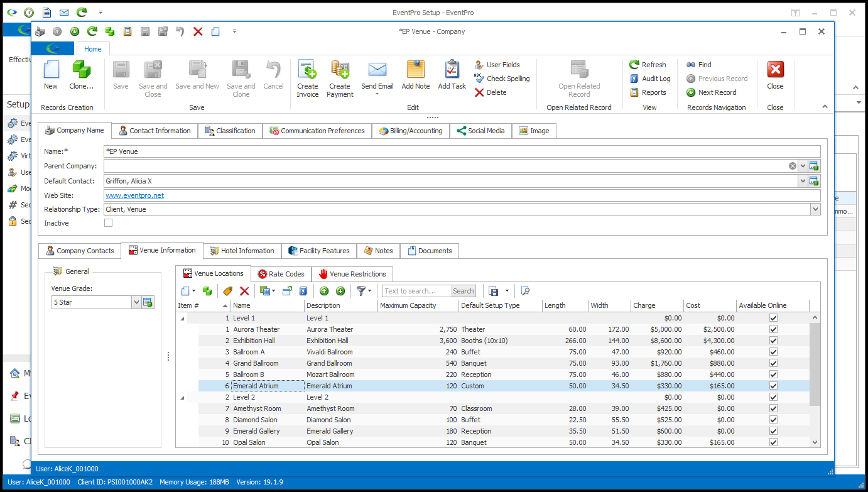
Task: Sort by the Maximum Capacity column header
Action: pyautogui.click(x=417, y=305)
